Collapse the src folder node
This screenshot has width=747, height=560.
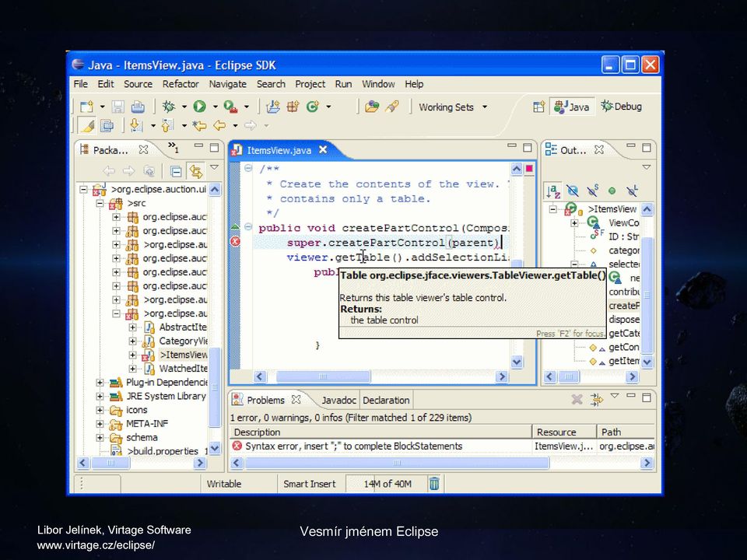click(100, 203)
